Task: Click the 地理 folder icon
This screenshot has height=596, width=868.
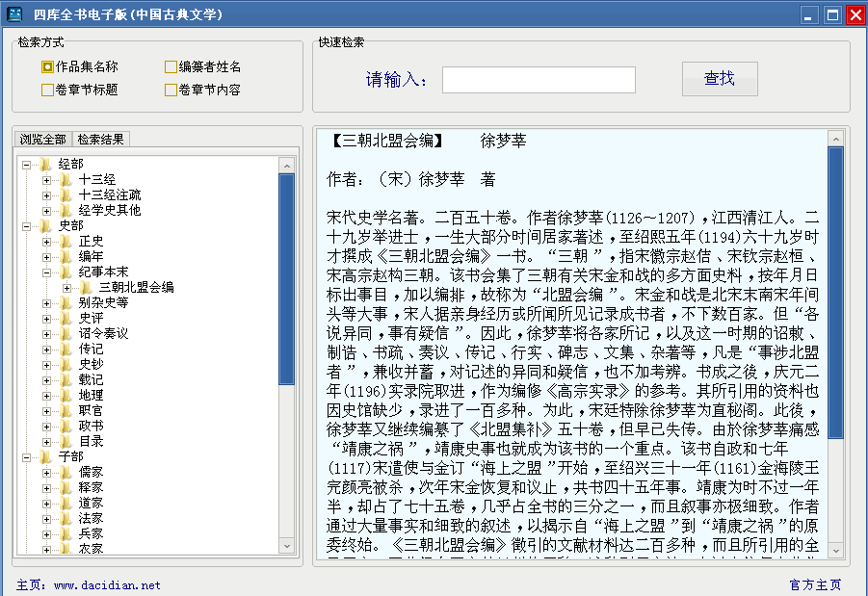Action: click(x=66, y=396)
